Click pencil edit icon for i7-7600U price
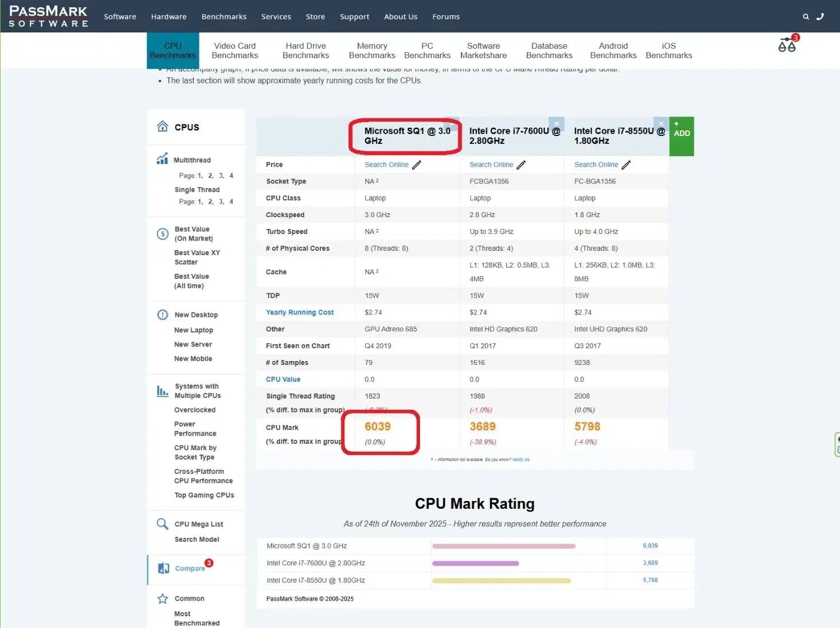The image size is (840, 628). [x=521, y=165]
